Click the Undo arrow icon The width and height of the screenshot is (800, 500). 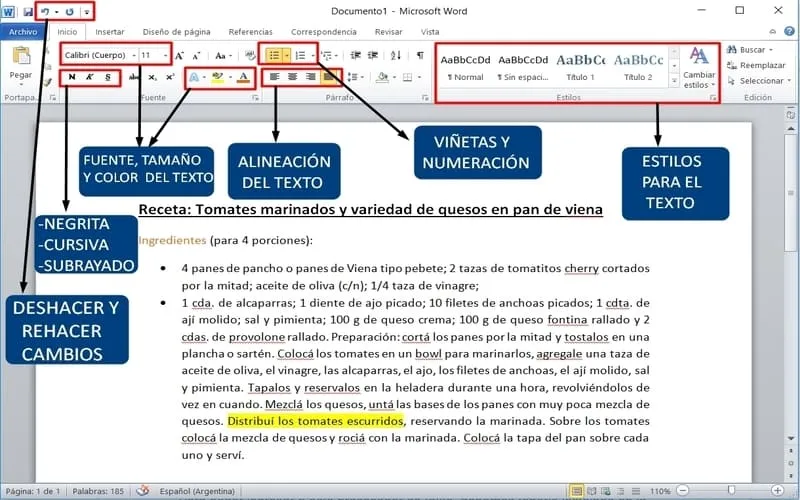pyautogui.click(x=45, y=11)
